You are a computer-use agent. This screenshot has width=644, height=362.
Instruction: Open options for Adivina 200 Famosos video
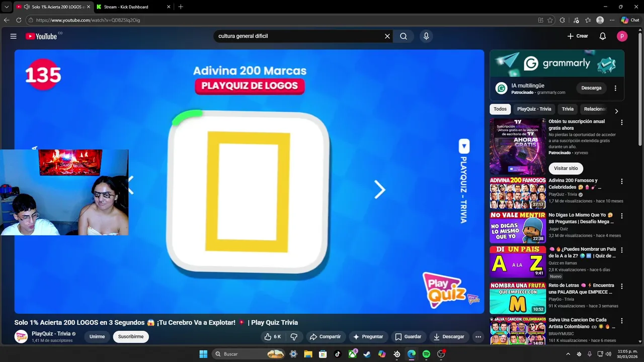point(622,182)
